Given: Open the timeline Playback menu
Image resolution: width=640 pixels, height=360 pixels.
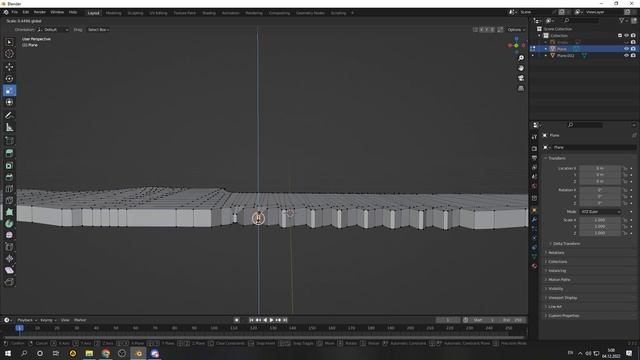Looking at the screenshot, I should tap(27, 320).
